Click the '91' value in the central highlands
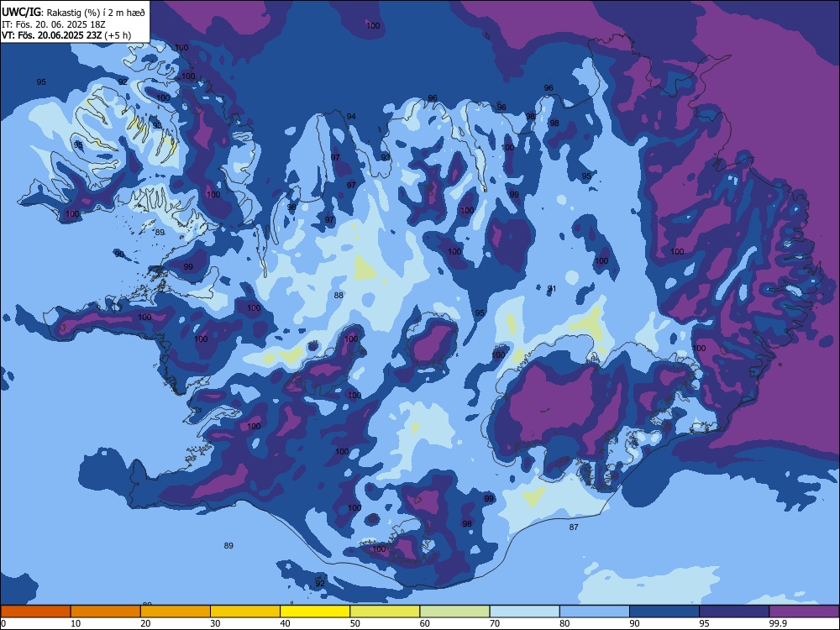 pyautogui.click(x=552, y=289)
